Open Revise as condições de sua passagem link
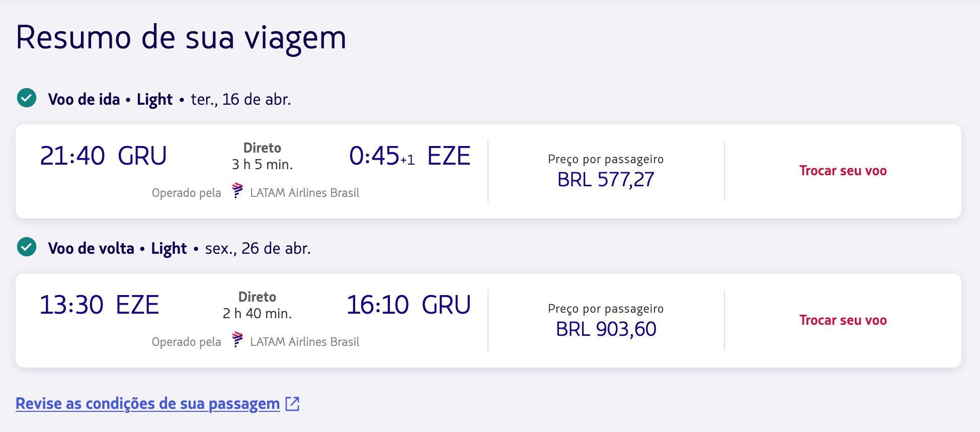The width and height of the screenshot is (980, 432). point(147,404)
